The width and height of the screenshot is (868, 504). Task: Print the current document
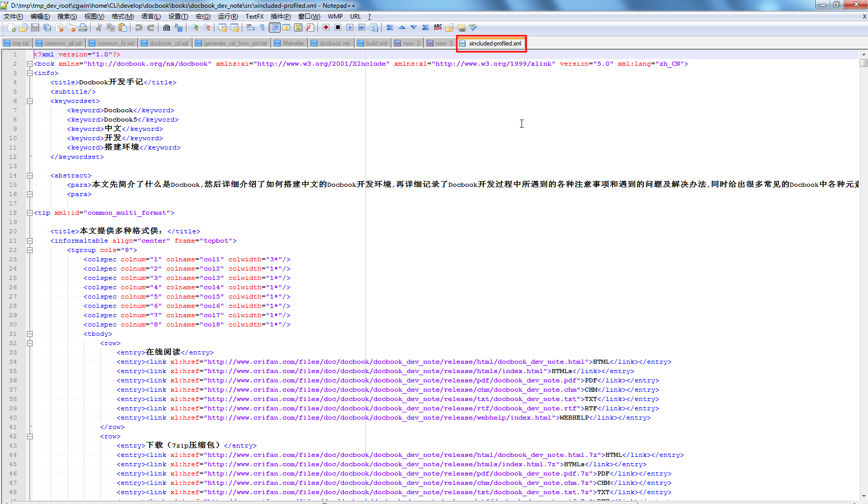coord(83,27)
